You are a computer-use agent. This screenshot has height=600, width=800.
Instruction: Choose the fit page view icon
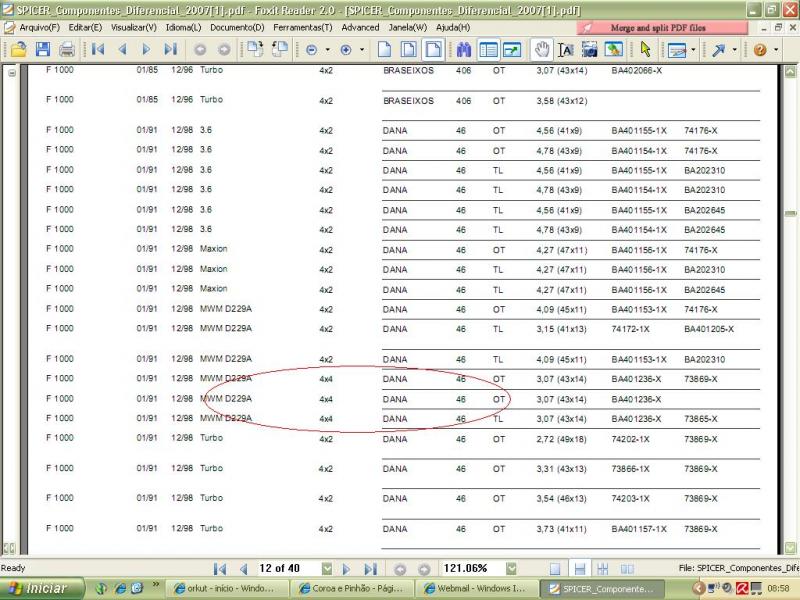click(408, 49)
